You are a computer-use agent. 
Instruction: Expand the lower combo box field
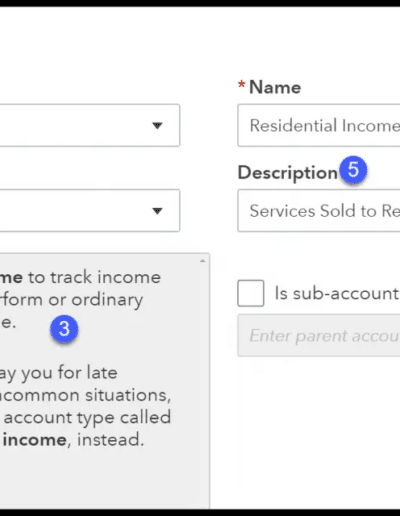[90, 211]
